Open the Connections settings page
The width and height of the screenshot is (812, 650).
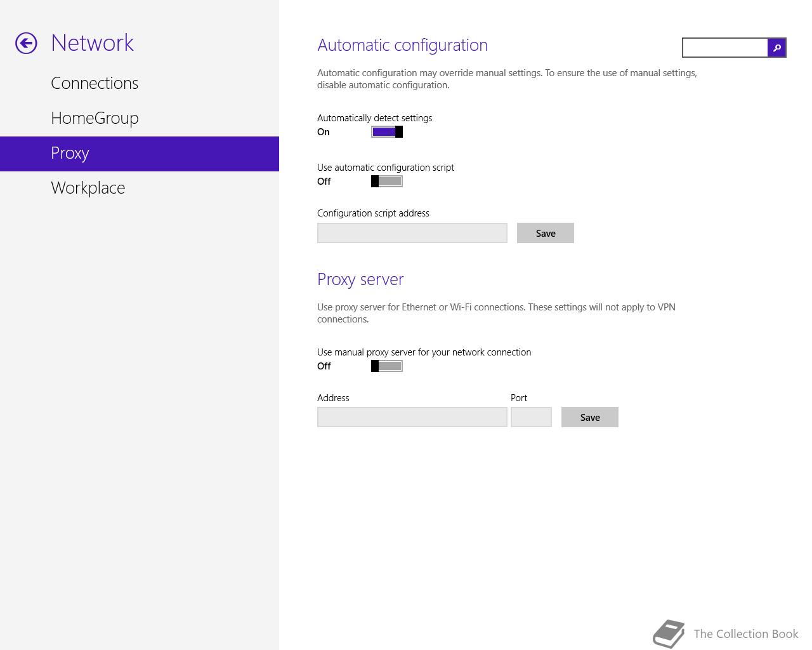(140, 83)
